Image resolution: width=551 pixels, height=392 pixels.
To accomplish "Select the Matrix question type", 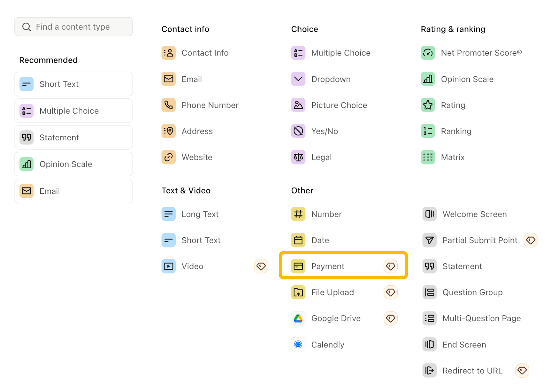I will tap(453, 157).
